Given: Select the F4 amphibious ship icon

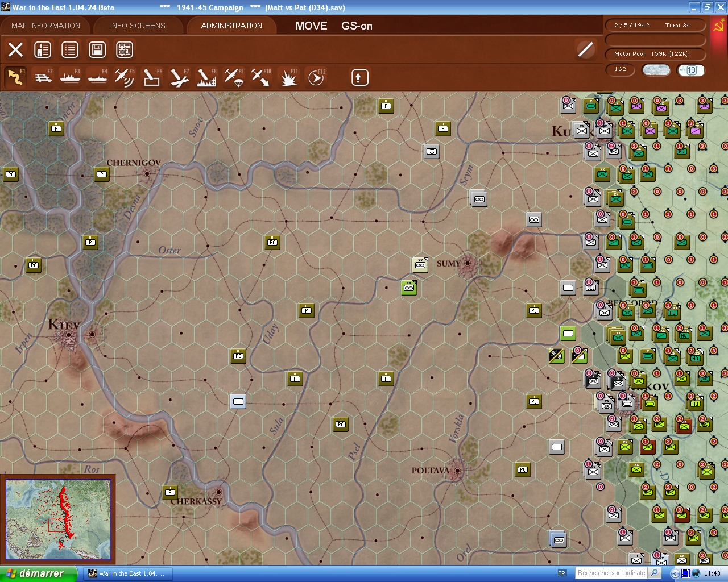Looking at the screenshot, I should pos(98,77).
